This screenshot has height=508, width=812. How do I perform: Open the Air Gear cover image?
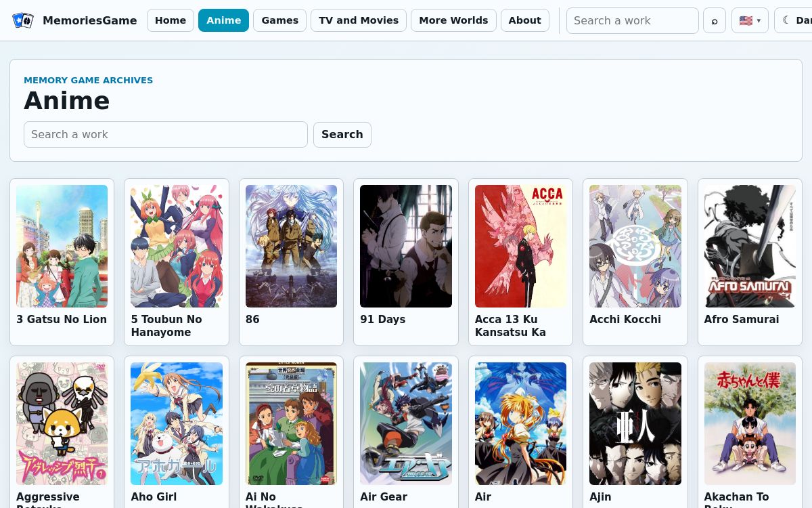[x=406, y=423]
